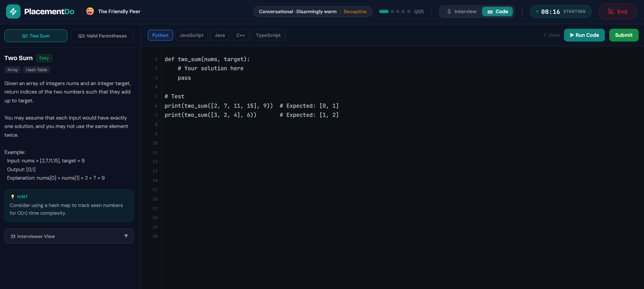Click the hang-up phone icon in End
The width and height of the screenshot is (644, 289).
(x=611, y=11)
